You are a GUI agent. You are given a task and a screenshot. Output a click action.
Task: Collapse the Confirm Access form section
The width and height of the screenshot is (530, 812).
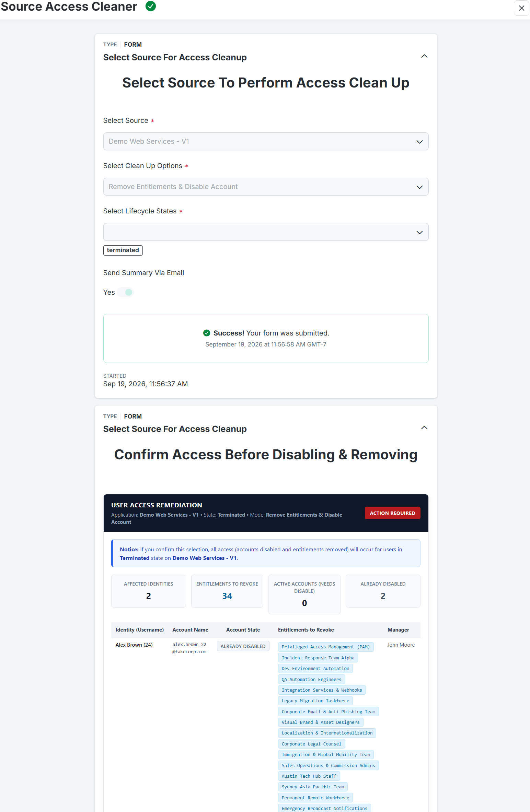(424, 428)
